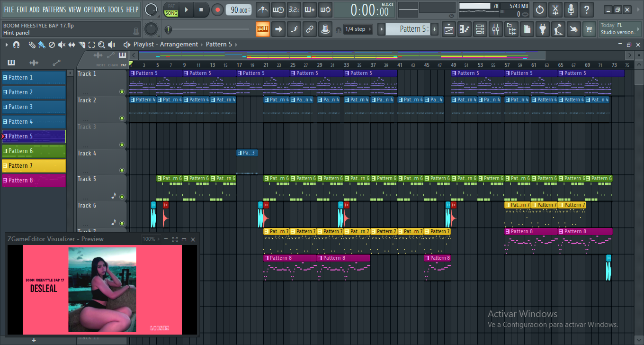Open ZGameEditor Visualizer 100% zoom dropdown
The height and width of the screenshot is (345, 644).
152,239
